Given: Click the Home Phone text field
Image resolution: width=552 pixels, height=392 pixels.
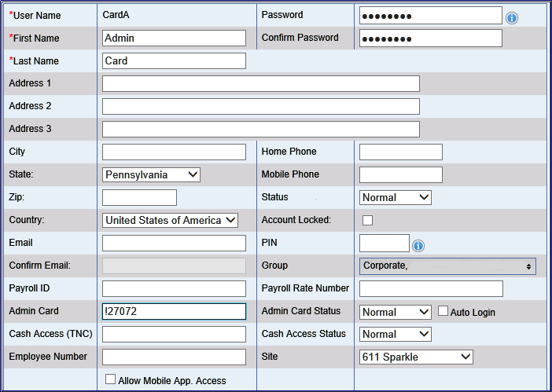Looking at the screenshot, I should (400, 152).
